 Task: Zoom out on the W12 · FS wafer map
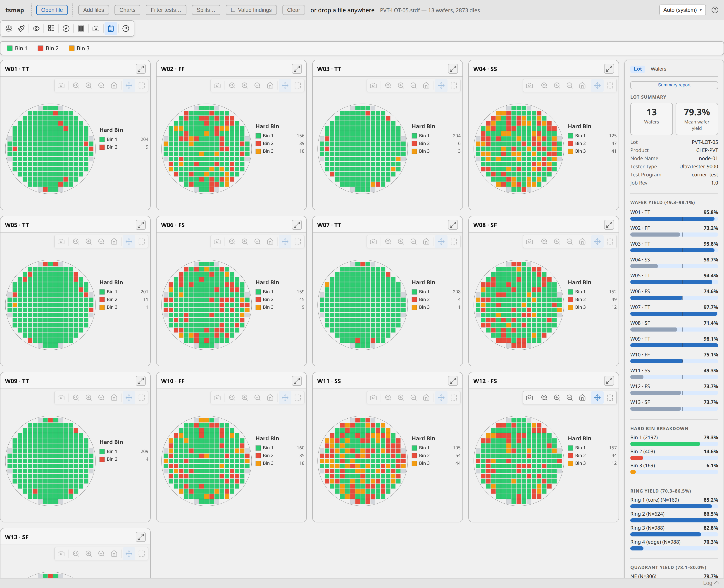570,398
